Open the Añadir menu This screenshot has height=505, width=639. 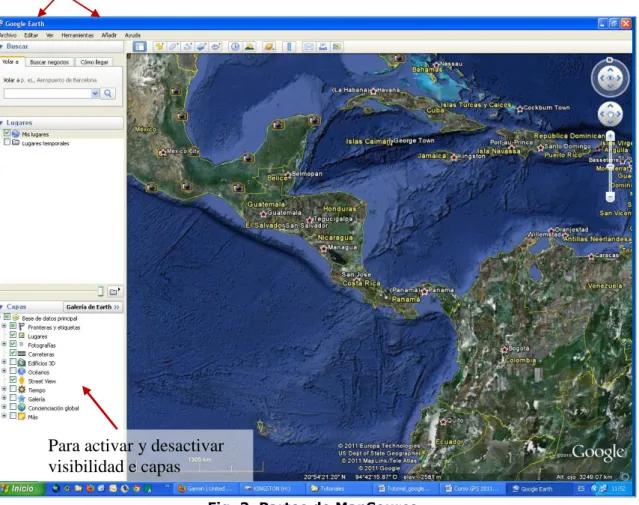(x=109, y=35)
